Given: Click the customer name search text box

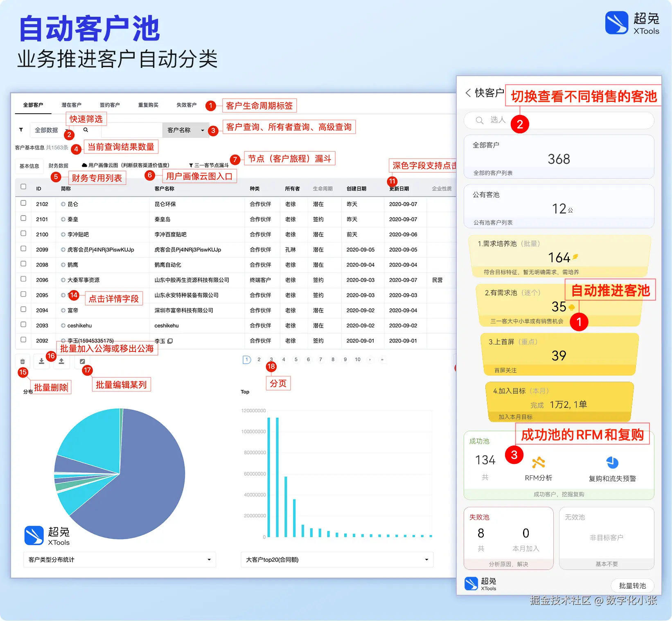Looking at the screenshot, I should (x=132, y=130).
